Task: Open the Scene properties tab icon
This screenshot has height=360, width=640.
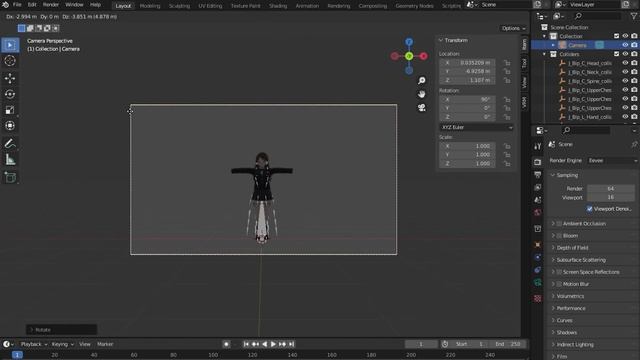Action: tap(538, 200)
